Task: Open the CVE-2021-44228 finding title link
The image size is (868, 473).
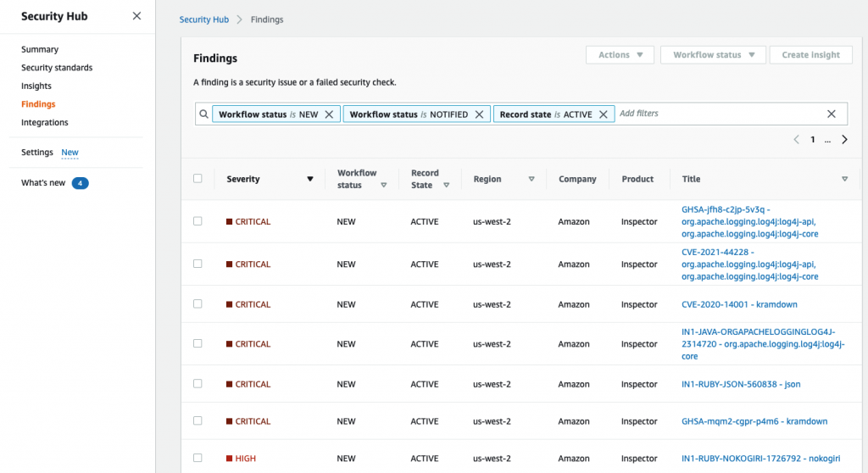Action: [749, 264]
